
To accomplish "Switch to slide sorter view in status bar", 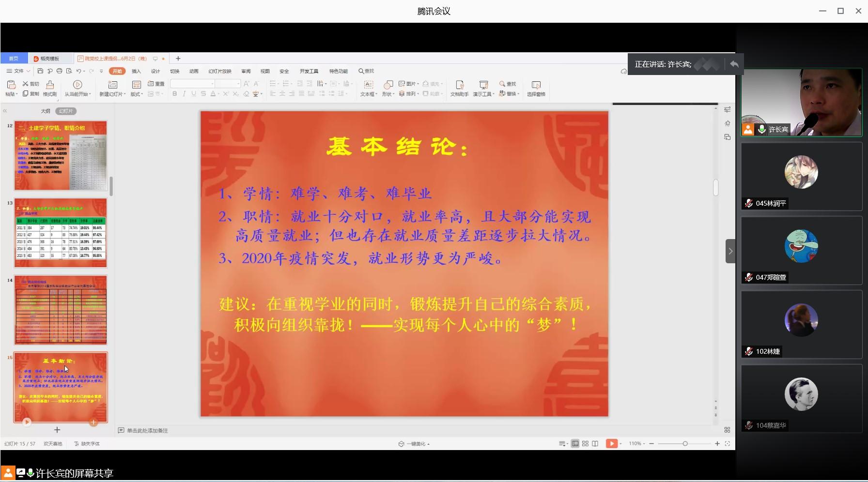I will (585, 444).
